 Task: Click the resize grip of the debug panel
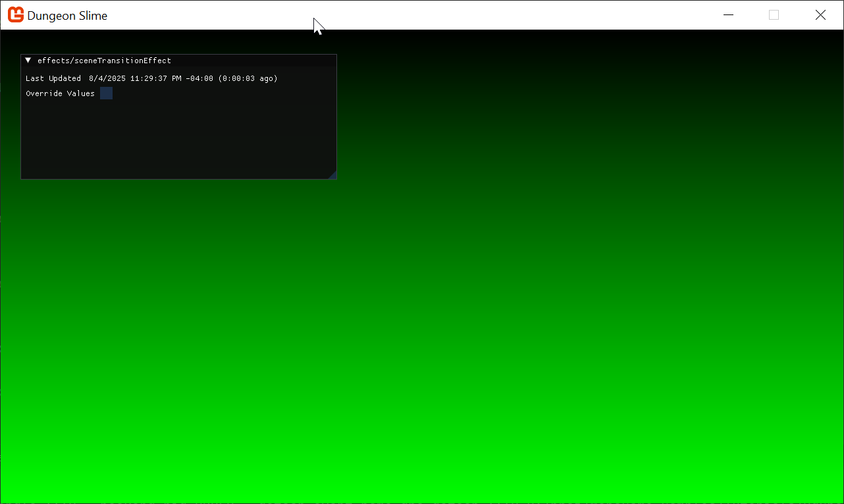tap(332, 175)
